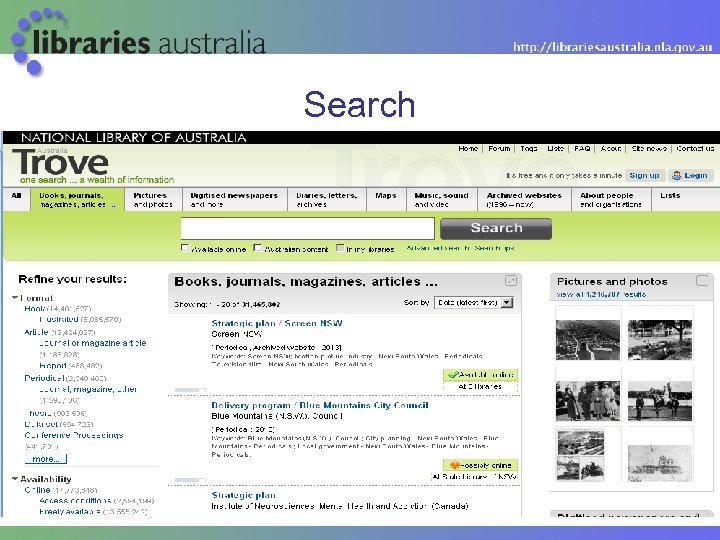Filter availability by Online

tap(38, 490)
